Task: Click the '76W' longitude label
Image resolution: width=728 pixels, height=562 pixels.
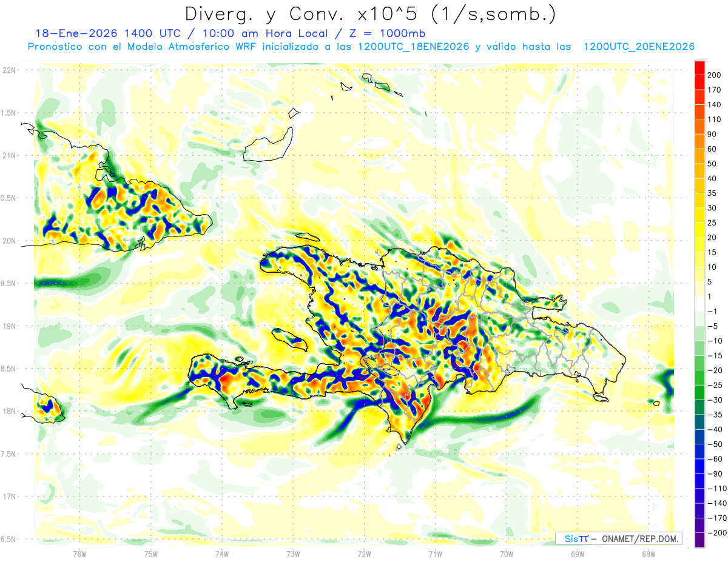Action: click(x=79, y=554)
